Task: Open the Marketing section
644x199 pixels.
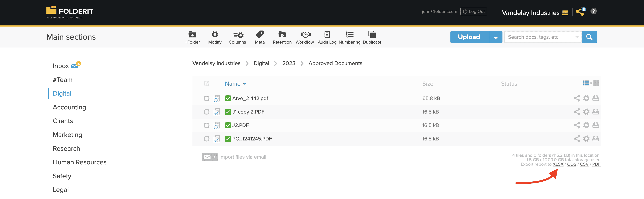Action: click(x=67, y=135)
